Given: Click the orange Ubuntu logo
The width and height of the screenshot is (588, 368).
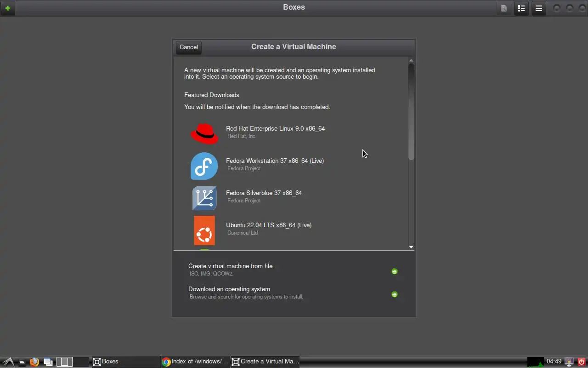Looking at the screenshot, I should [x=204, y=230].
